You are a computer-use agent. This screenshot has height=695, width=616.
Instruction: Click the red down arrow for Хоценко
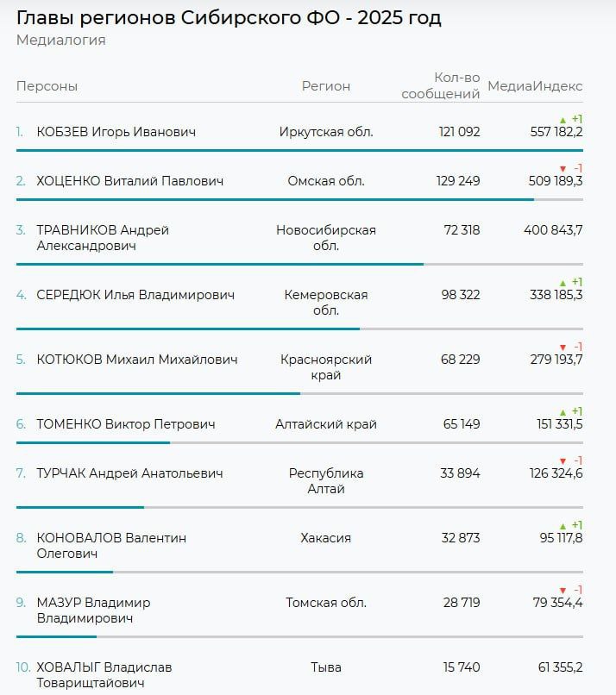click(x=563, y=169)
